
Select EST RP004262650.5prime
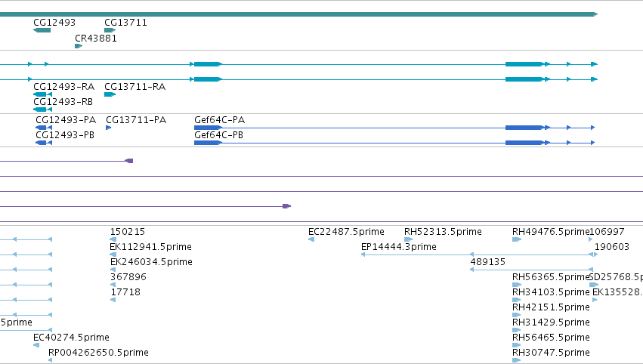[x=98, y=353]
